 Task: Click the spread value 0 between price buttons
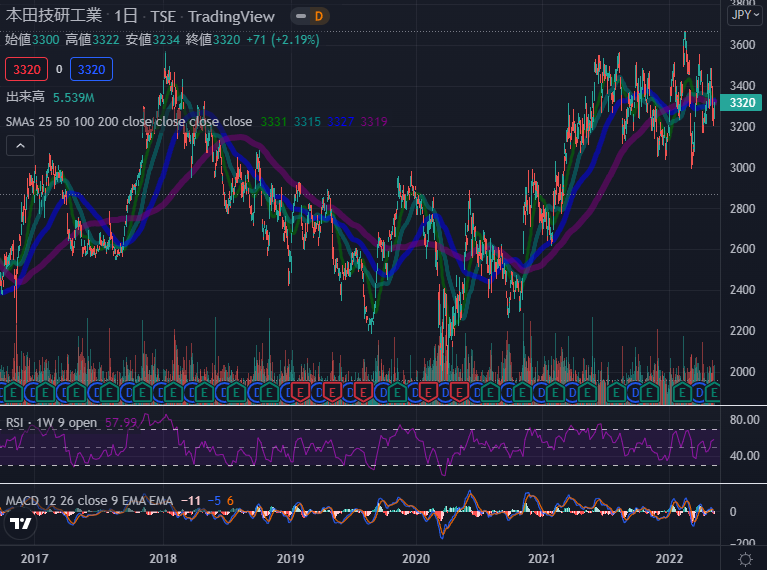click(59, 69)
